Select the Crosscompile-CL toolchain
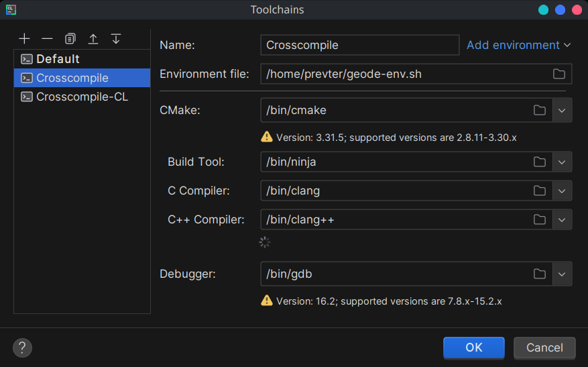This screenshot has width=588, height=367. click(82, 97)
